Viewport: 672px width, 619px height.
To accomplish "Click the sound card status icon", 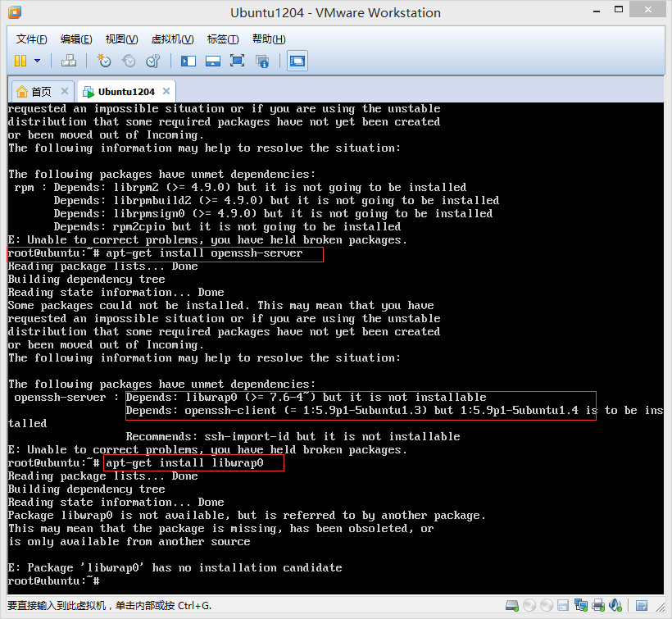I will 615,605.
